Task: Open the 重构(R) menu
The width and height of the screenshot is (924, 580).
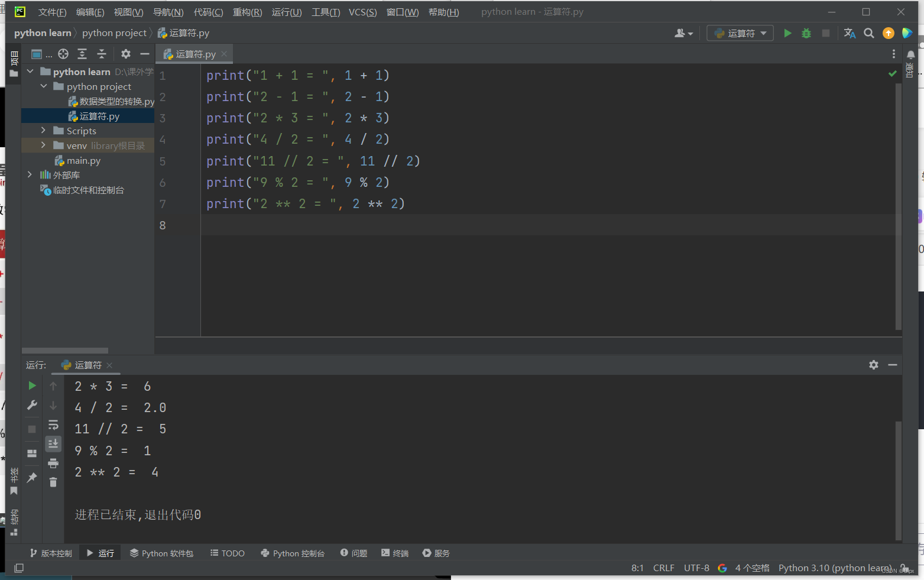Action: (x=247, y=12)
